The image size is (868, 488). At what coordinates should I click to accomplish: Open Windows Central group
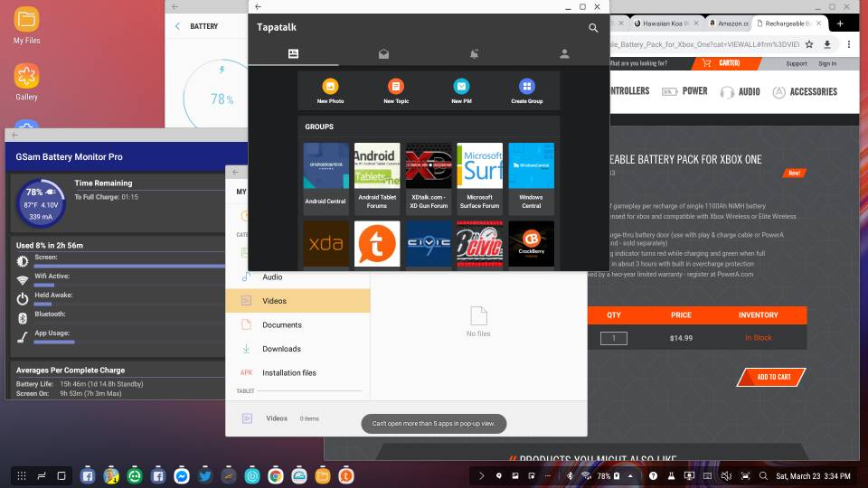pyautogui.click(x=531, y=178)
